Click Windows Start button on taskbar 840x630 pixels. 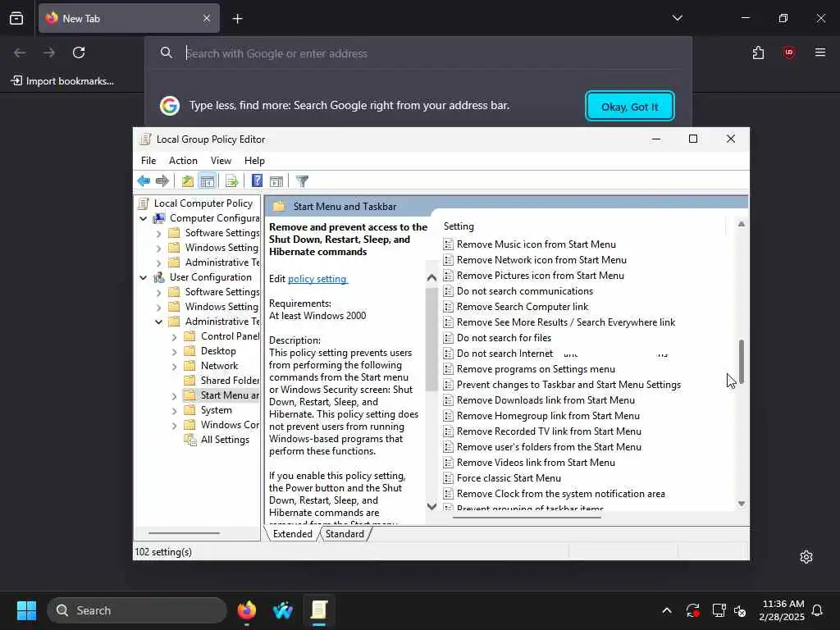click(x=26, y=610)
